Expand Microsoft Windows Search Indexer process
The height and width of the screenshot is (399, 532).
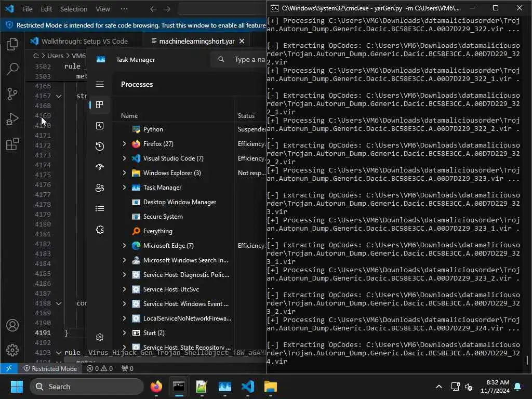click(124, 260)
